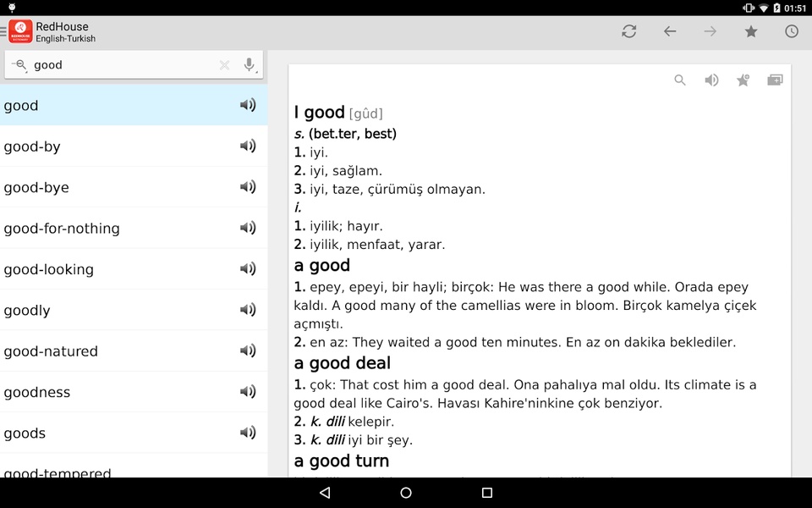Add entry to flashcards icon

(x=776, y=80)
